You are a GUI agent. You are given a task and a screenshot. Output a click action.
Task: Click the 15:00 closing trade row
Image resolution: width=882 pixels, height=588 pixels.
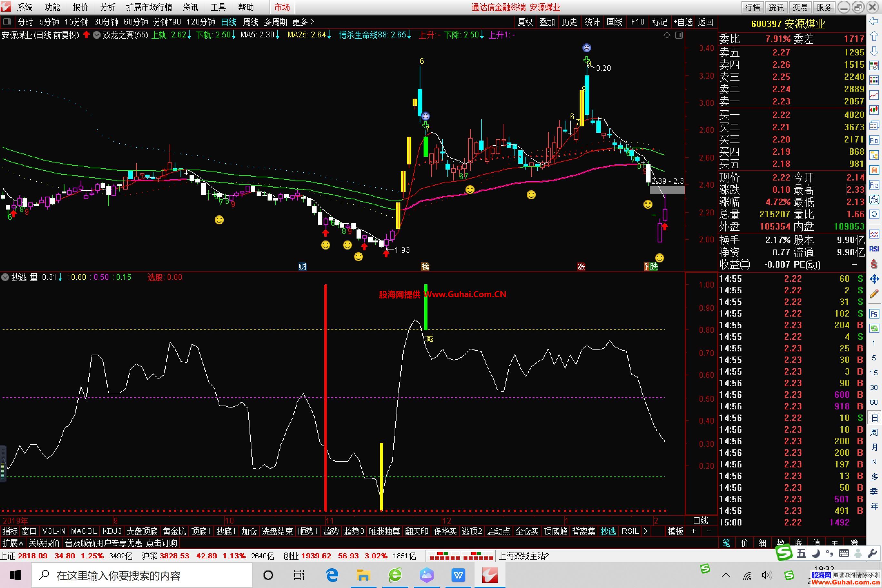click(x=791, y=522)
